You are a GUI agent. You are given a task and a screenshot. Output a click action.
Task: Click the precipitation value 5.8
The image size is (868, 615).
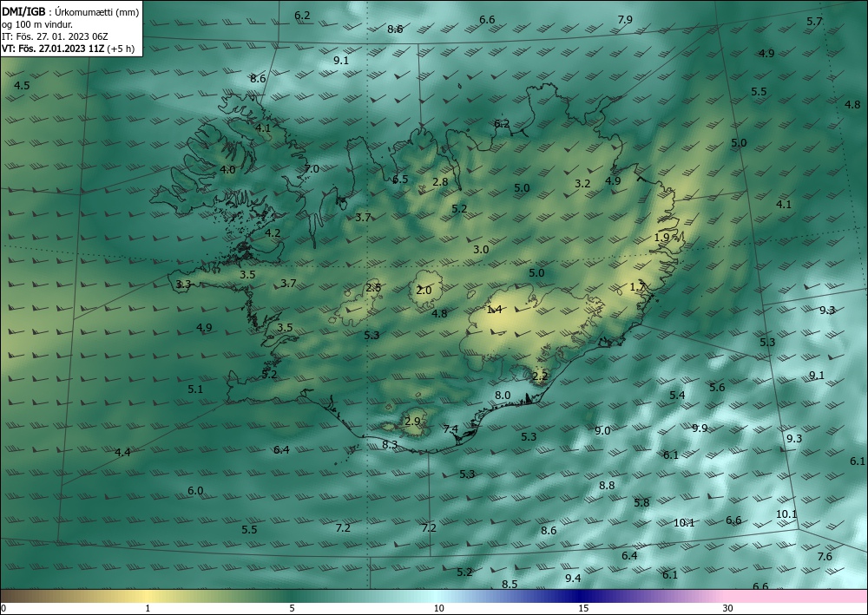coord(641,502)
